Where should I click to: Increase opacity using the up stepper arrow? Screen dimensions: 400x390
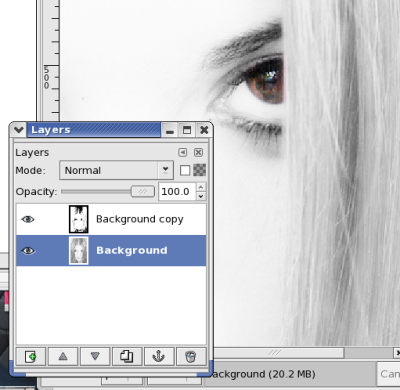[x=201, y=187]
